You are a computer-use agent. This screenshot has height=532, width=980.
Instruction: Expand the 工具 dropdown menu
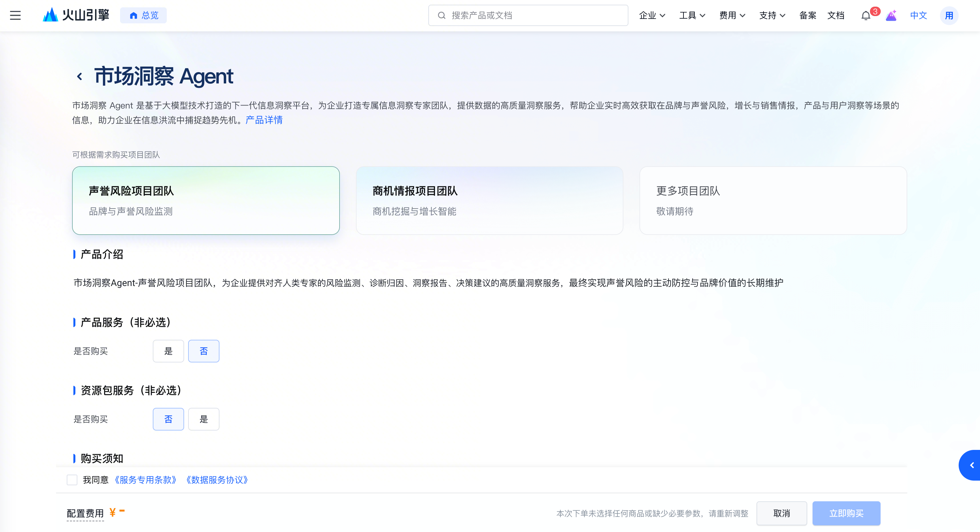click(x=691, y=15)
